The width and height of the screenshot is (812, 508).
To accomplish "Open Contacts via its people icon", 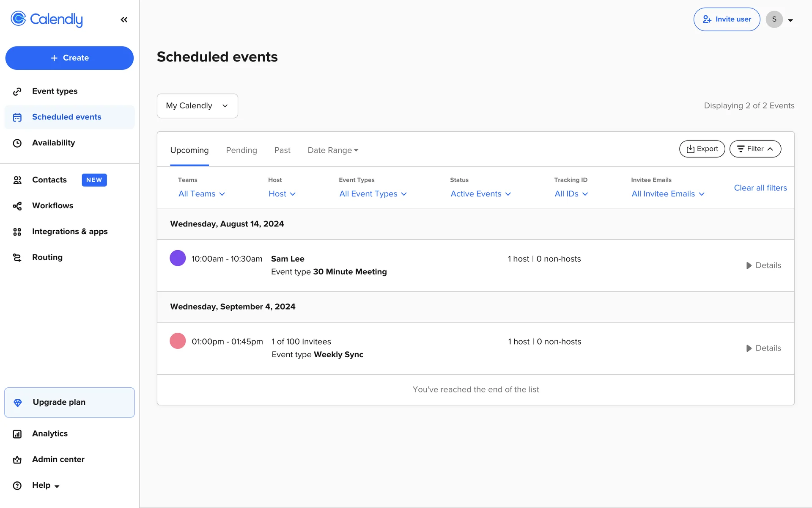I will tap(17, 180).
